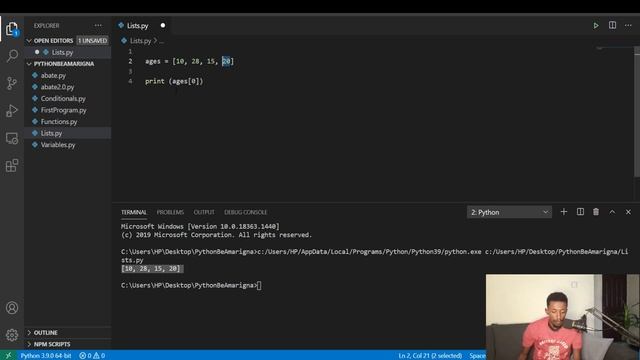
Task: Open editor More Actions ellipsis
Action: (628, 26)
